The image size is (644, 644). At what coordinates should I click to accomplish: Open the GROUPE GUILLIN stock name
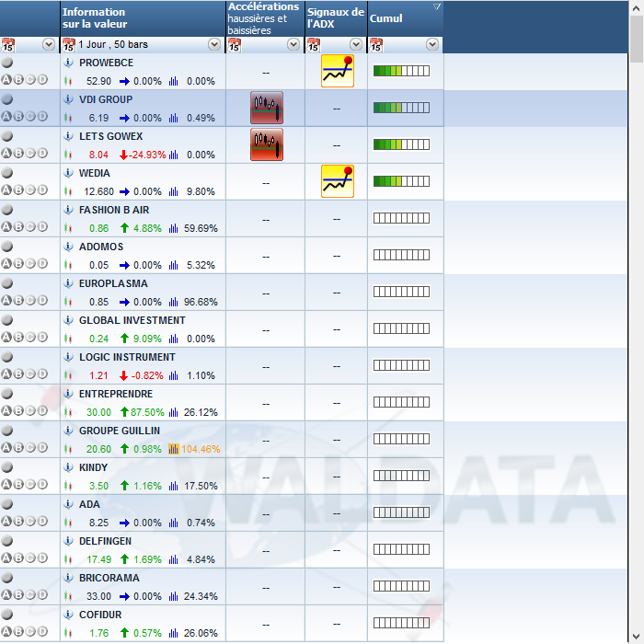pyautogui.click(x=120, y=431)
